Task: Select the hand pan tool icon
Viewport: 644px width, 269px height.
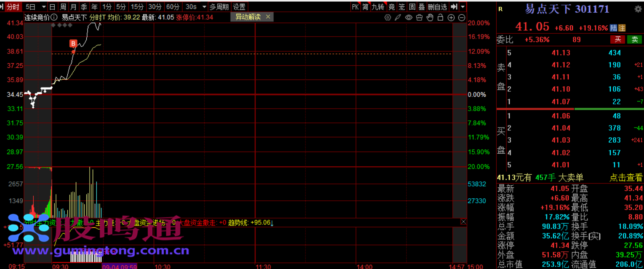Action: [430, 17]
